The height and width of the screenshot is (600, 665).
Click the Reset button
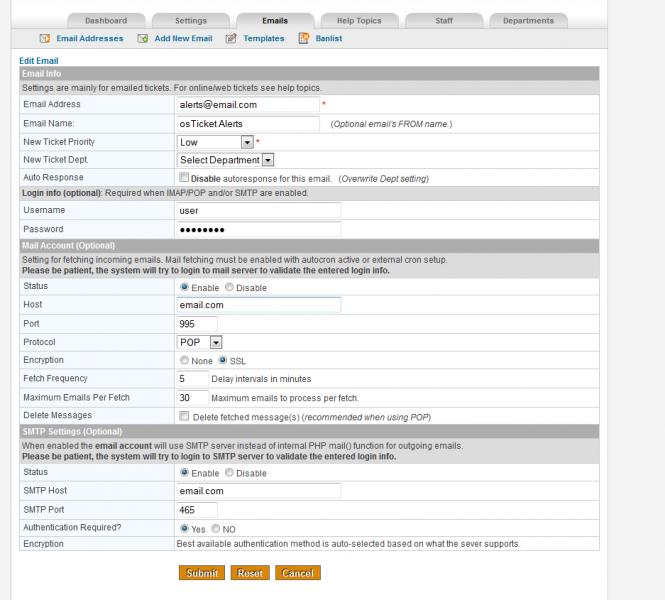tap(249, 573)
